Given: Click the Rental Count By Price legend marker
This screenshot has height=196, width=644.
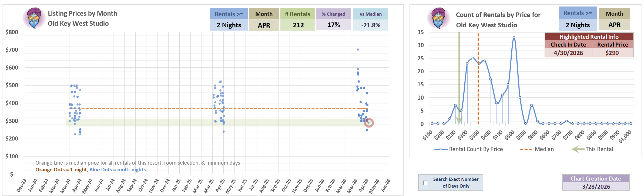Looking at the screenshot, I should click(x=441, y=149).
